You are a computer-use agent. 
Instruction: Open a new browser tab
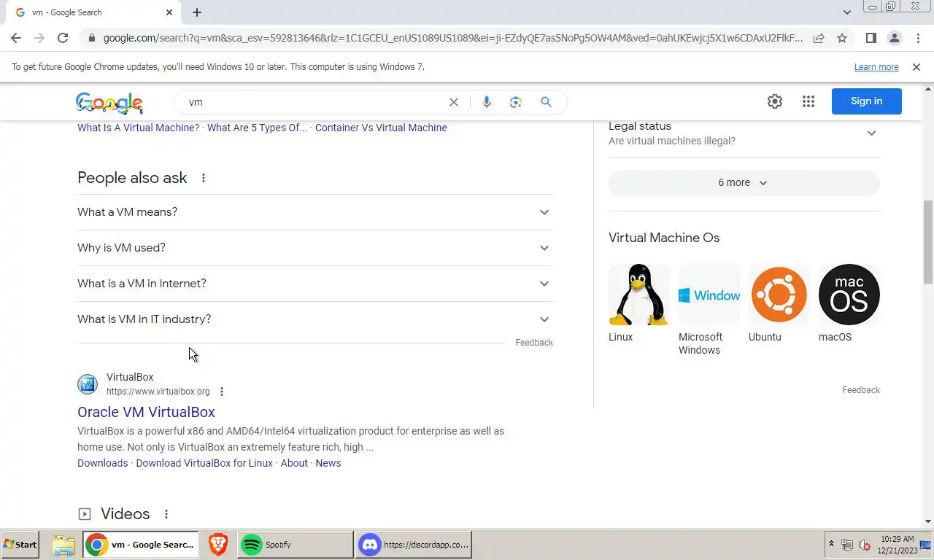197,12
